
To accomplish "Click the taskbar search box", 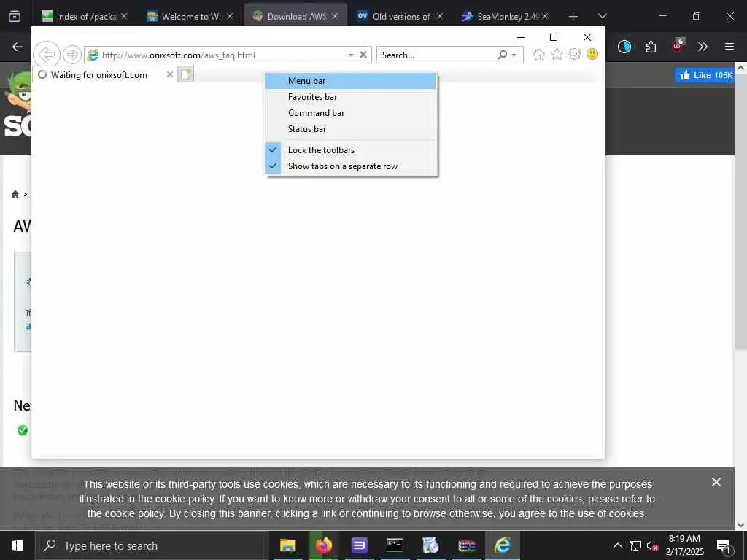I will [152, 545].
